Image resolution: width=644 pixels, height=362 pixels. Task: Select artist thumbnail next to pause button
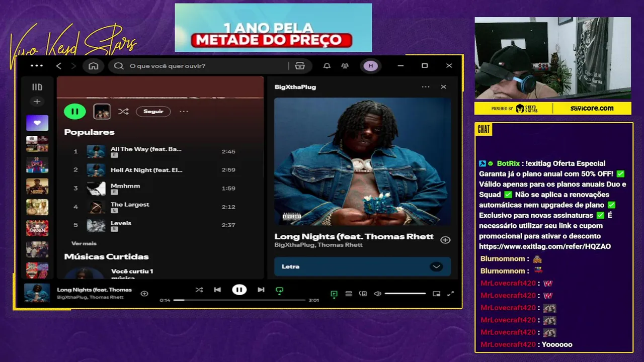[x=102, y=112]
